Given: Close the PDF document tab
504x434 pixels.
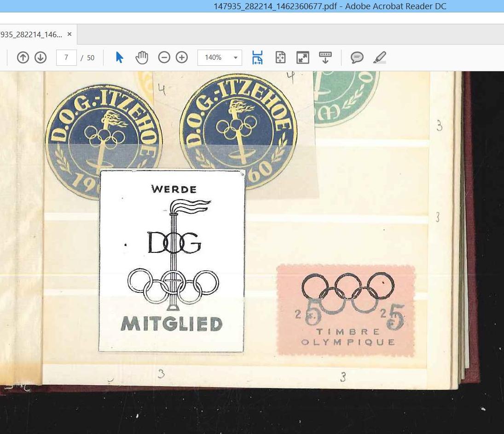Looking at the screenshot, I should (x=70, y=34).
